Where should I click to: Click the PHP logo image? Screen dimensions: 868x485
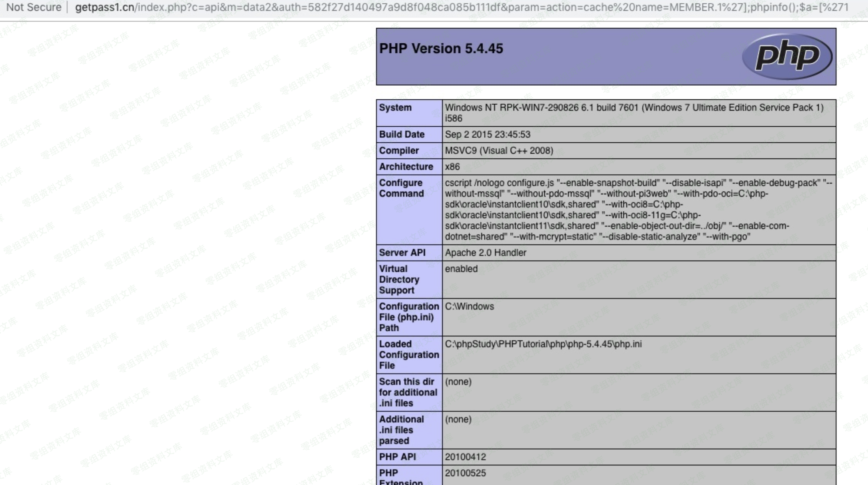[x=787, y=56]
